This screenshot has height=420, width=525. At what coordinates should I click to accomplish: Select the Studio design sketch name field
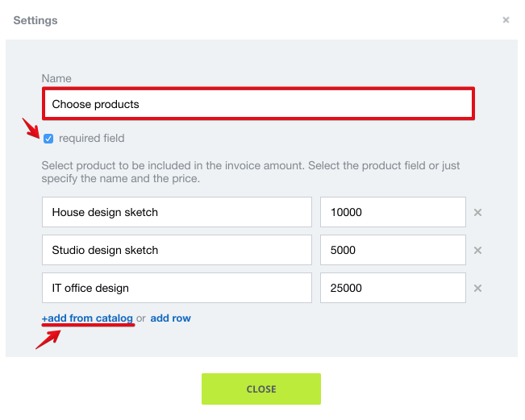coord(177,250)
